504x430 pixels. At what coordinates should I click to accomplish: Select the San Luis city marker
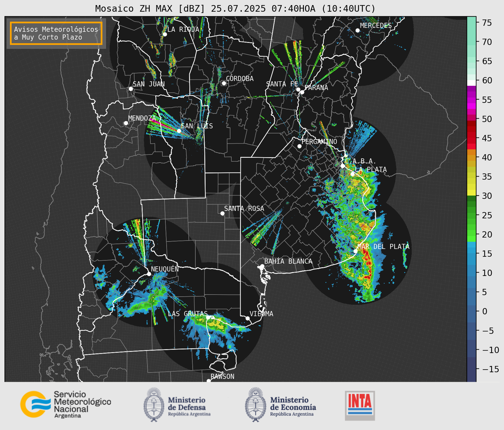click(x=179, y=131)
